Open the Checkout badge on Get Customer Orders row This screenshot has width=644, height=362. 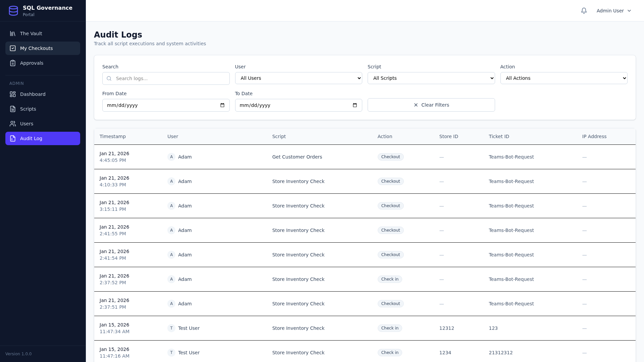pos(390,157)
